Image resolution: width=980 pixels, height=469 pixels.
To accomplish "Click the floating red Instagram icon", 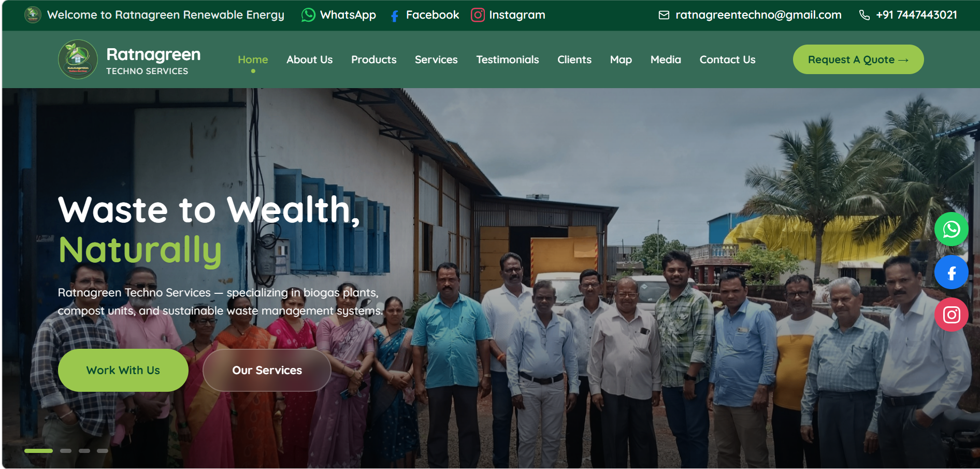I will coord(951,315).
